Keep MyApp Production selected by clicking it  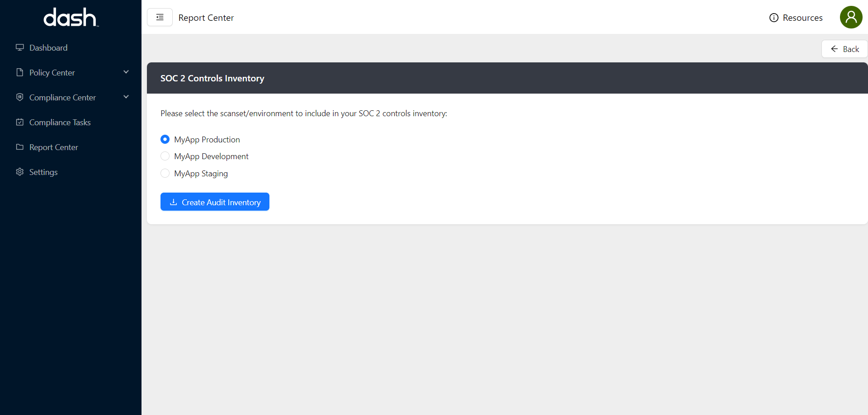[165, 139]
